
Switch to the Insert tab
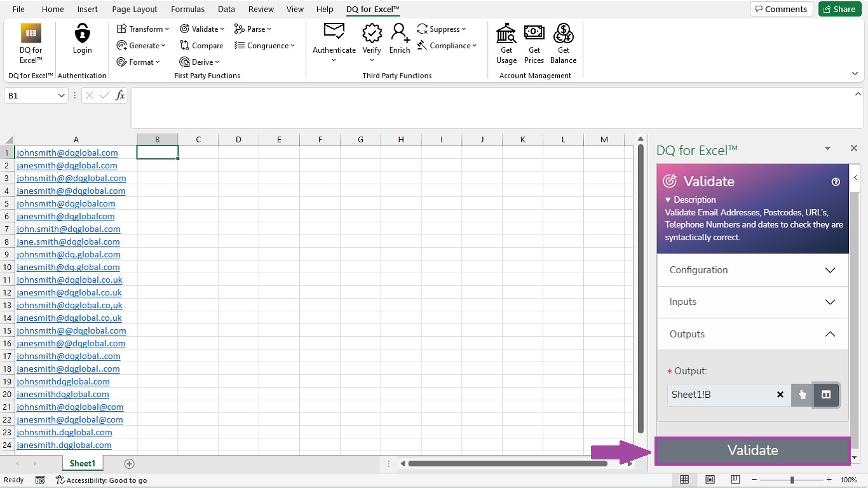pyautogui.click(x=88, y=9)
